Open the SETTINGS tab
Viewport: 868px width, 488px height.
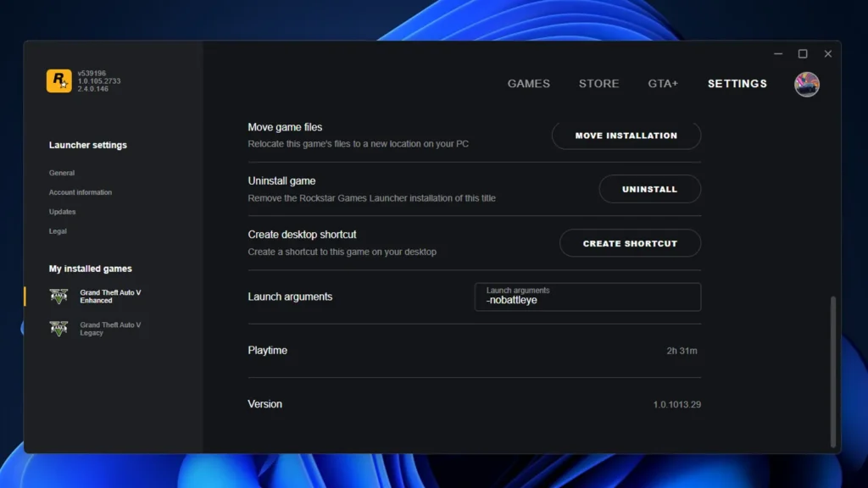(x=737, y=83)
